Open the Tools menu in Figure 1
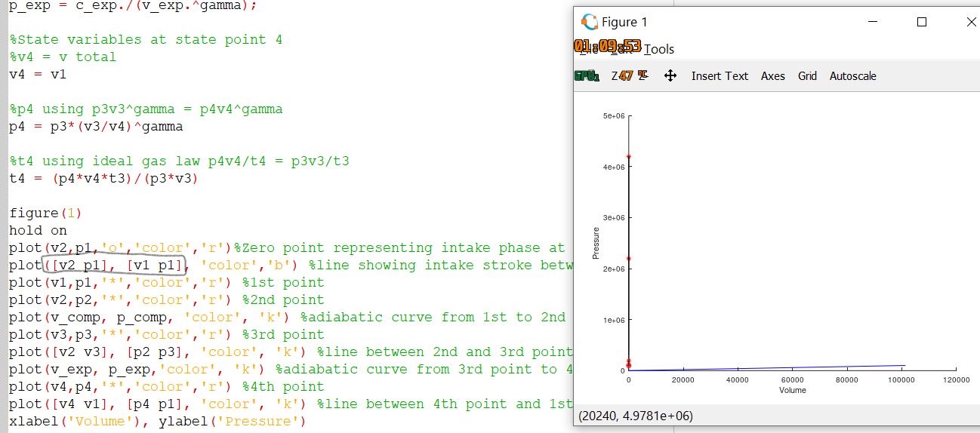 coord(658,49)
